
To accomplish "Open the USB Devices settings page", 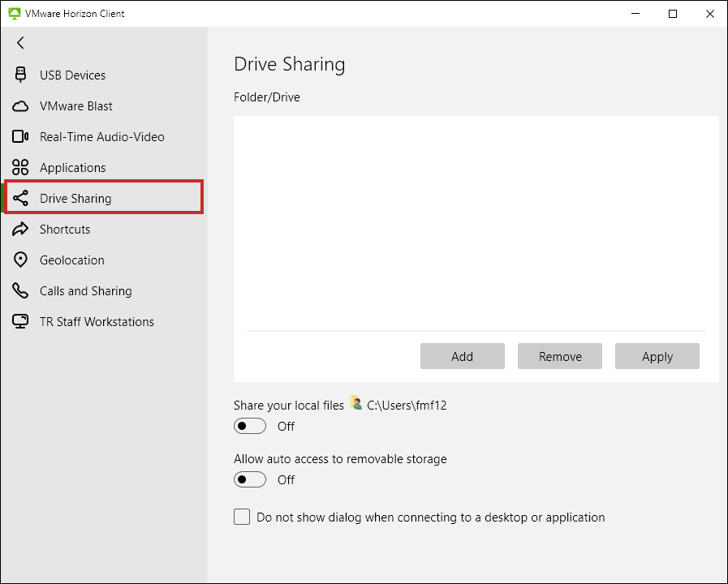I will point(104,75).
